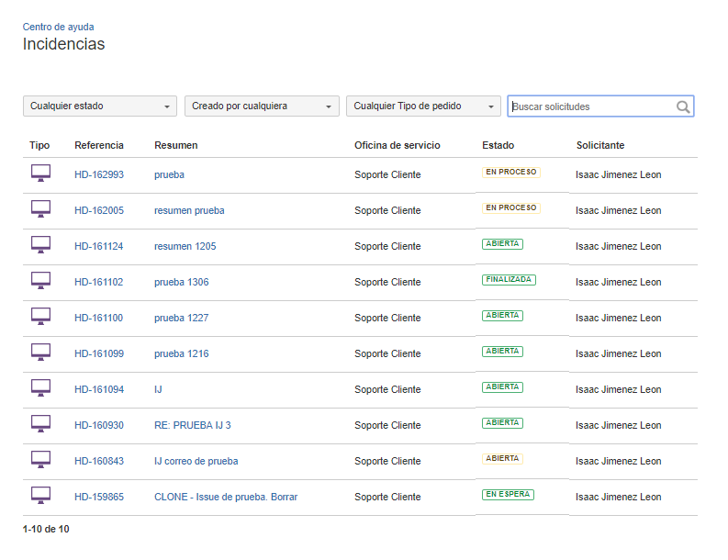Open the 'prueba' summary link
728x560 pixels.
click(169, 174)
